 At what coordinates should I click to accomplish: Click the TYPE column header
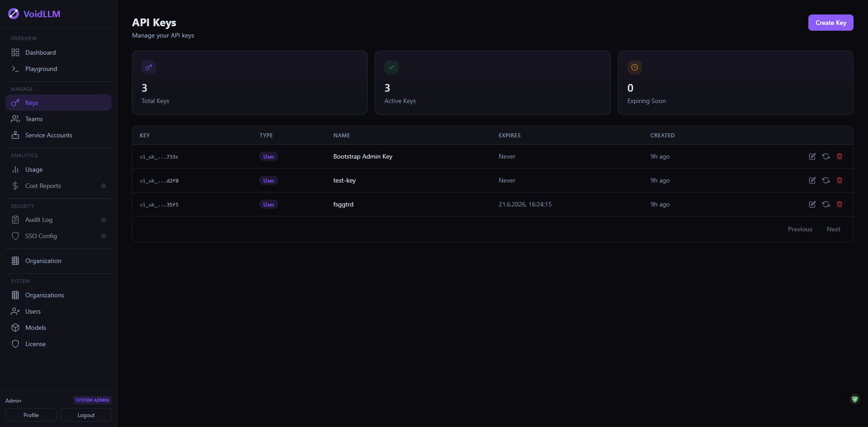point(266,135)
